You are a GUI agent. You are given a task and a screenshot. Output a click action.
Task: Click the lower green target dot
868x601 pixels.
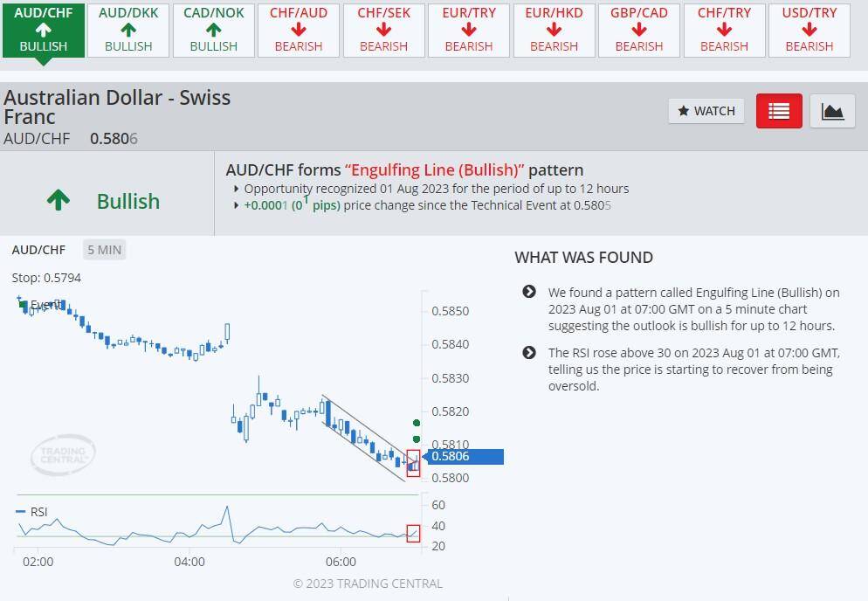(x=417, y=439)
